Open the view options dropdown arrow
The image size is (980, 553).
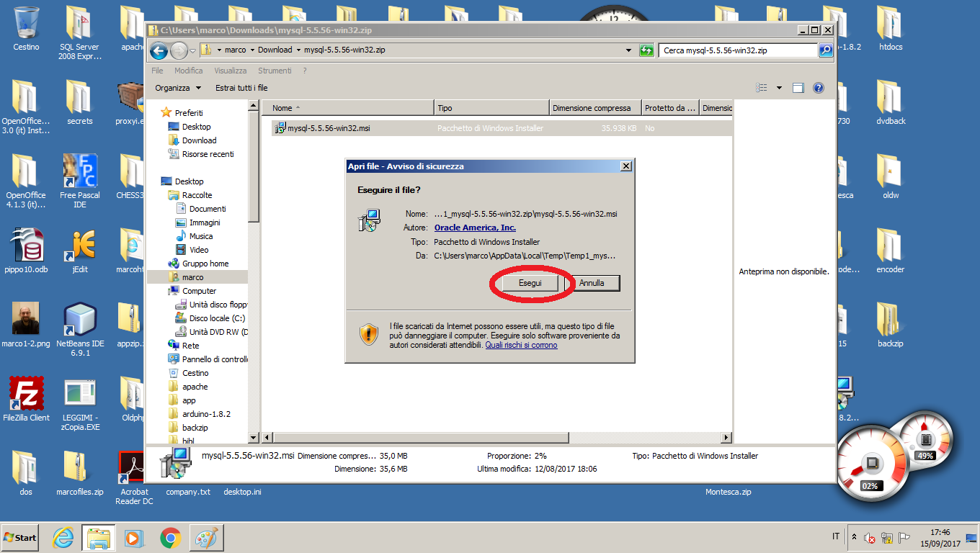(x=779, y=88)
